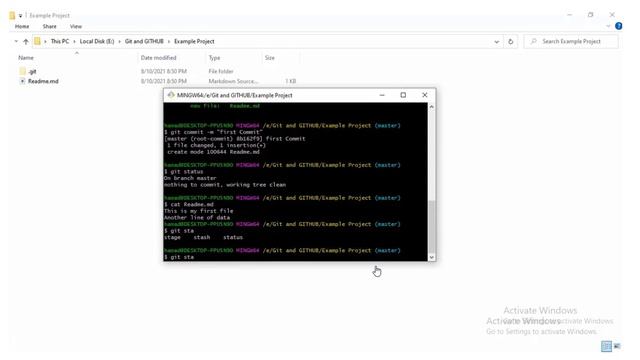Click the 'File folder' type cell

[221, 71]
